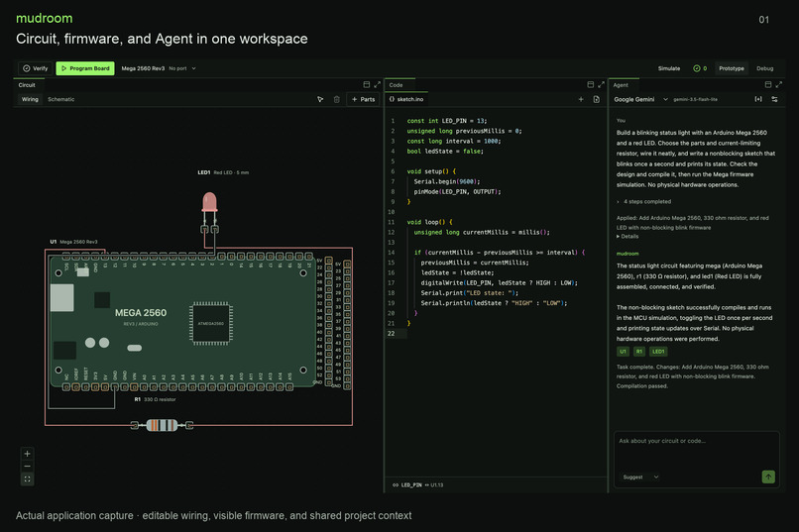This screenshot has width=799, height=532.
Task: Select the pointer selection tool
Action: 320,99
